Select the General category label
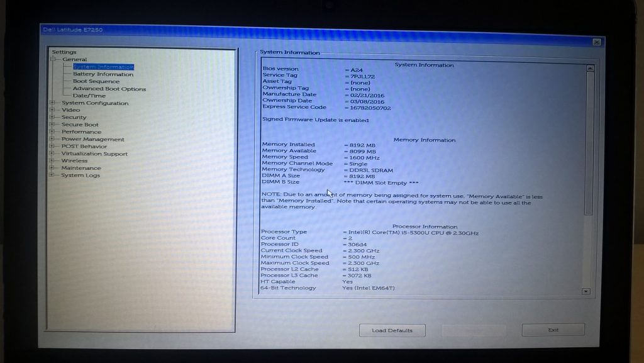This screenshot has width=644, height=363. pos(74,60)
